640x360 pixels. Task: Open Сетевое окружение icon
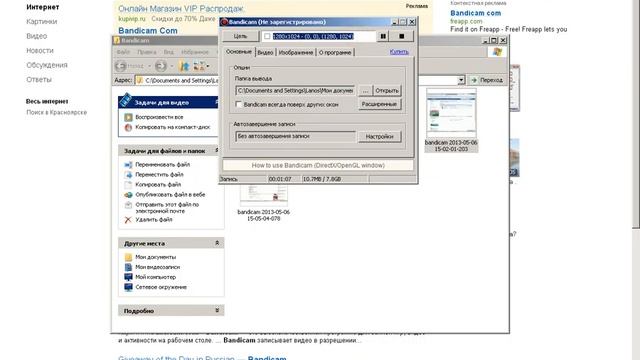128,287
